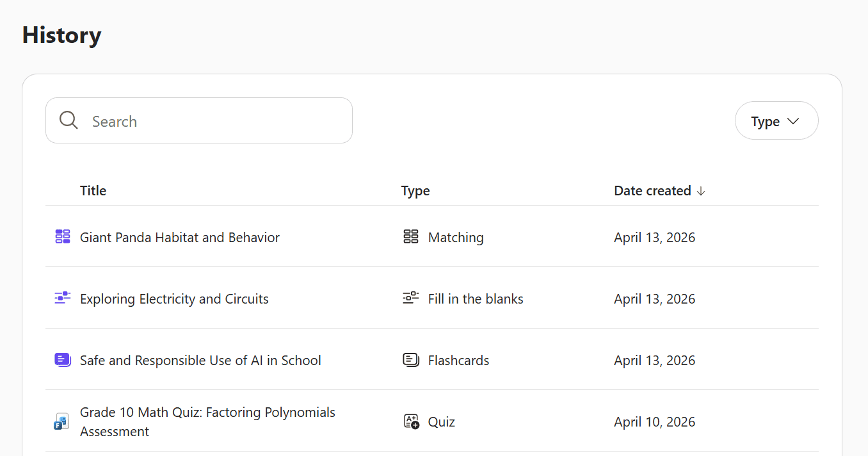Open Grade 10 Math Quiz: Factoring Polynomials Assessment
868x456 pixels.
(x=207, y=421)
